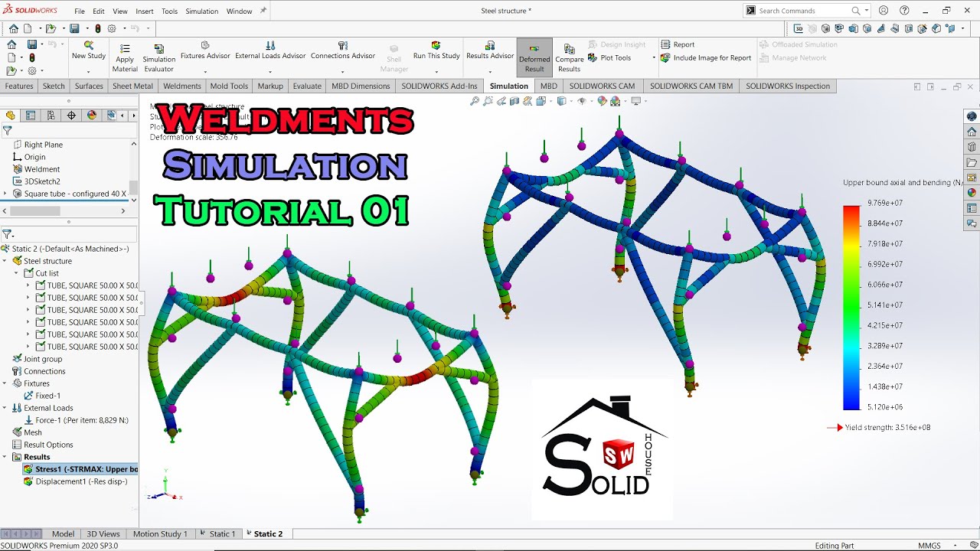
Task: Collapse the Cut list folder
Action: click(x=17, y=273)
